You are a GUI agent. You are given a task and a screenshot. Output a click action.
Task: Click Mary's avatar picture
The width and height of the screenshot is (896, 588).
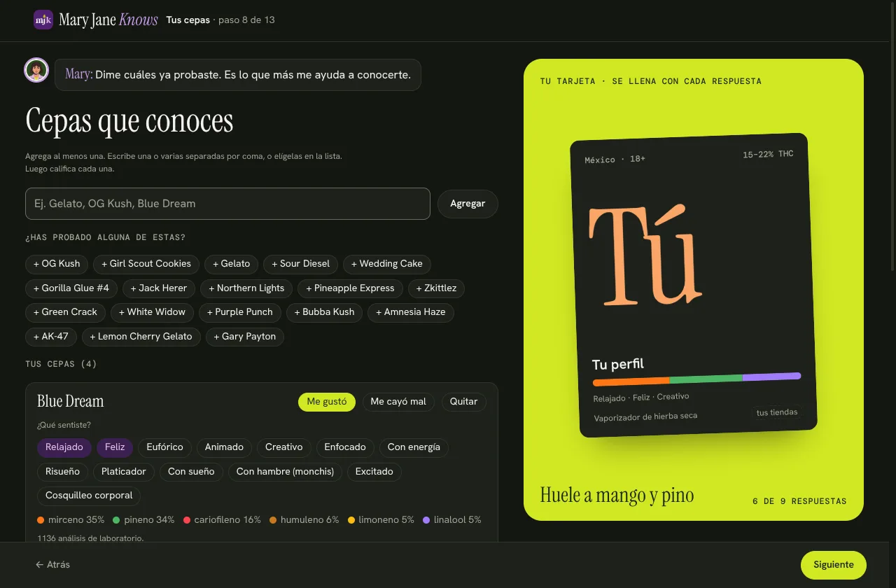point(36,70)
